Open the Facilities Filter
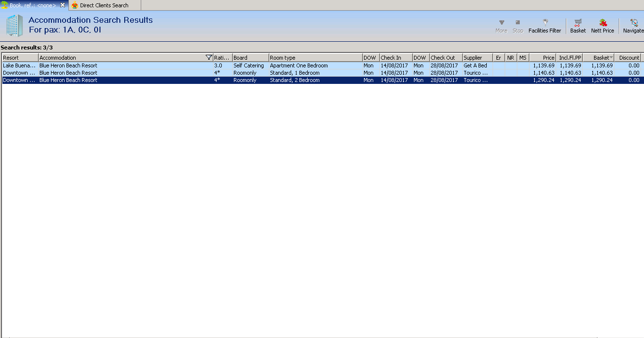644x338 pixels. pyautogui.click(x=545, y=26)
